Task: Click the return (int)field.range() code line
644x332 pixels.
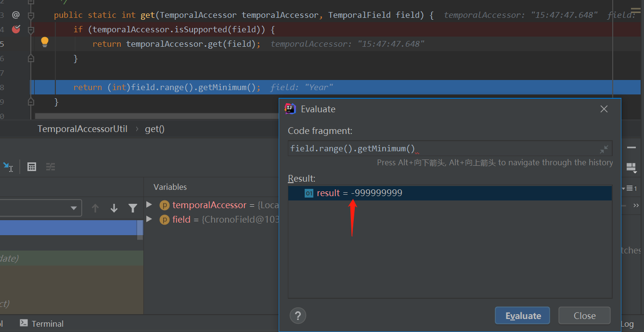Action: click(x=167, y=87)
